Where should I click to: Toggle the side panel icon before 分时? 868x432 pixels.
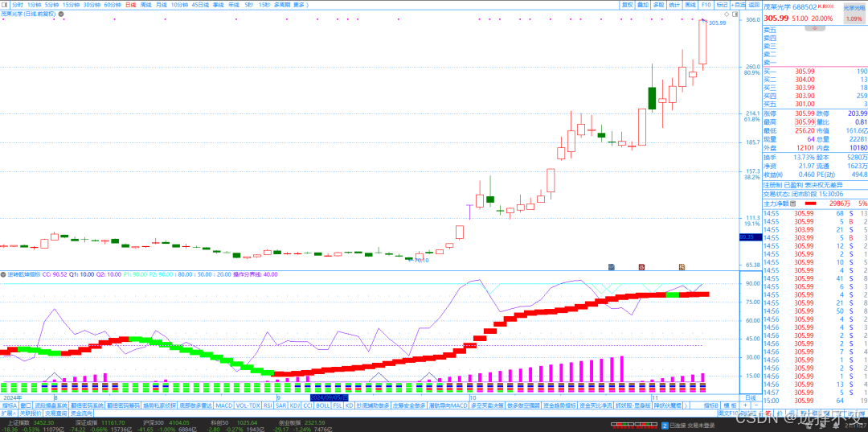[x=5, y=5]
